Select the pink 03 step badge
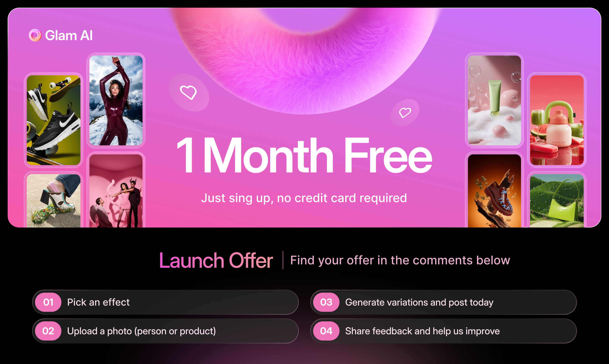Image resolution: width=609 pixels, height=364 pixels. tap(326, 302)
